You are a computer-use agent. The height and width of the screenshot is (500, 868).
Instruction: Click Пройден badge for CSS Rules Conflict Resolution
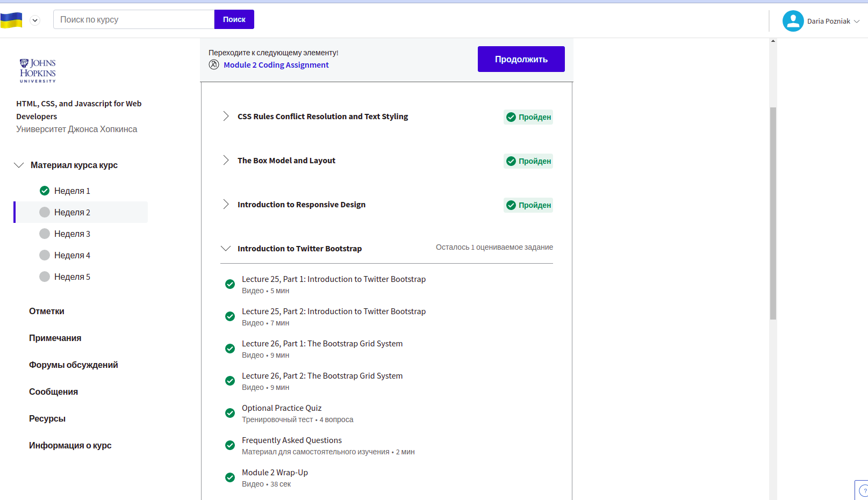[x=528, y=117]
